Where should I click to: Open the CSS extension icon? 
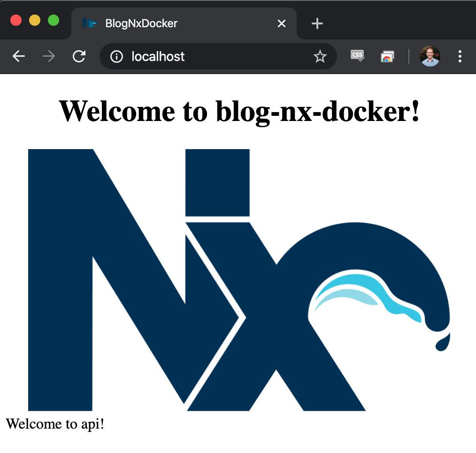click(357, 56)
